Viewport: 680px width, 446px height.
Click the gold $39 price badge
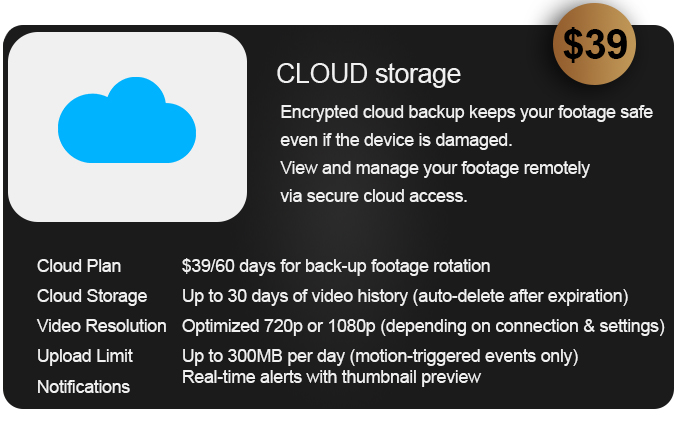tap(595, 44)
